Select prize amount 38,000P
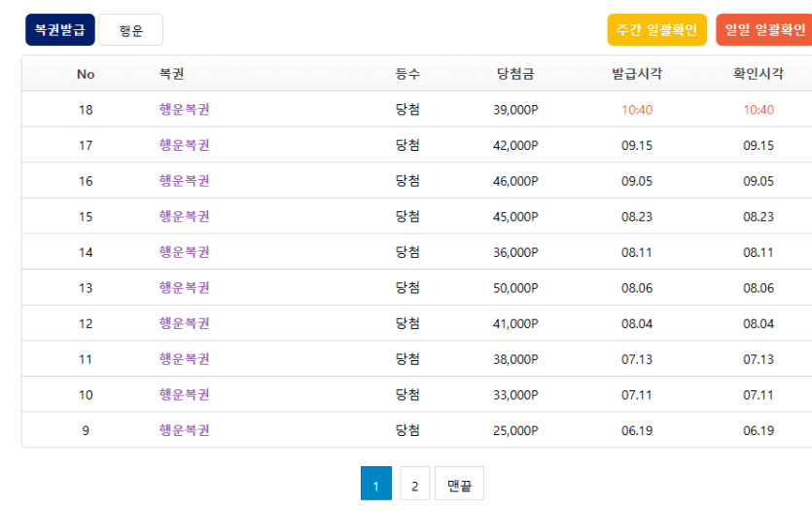This screenshot has height=511, width=812. pos(515,360)
